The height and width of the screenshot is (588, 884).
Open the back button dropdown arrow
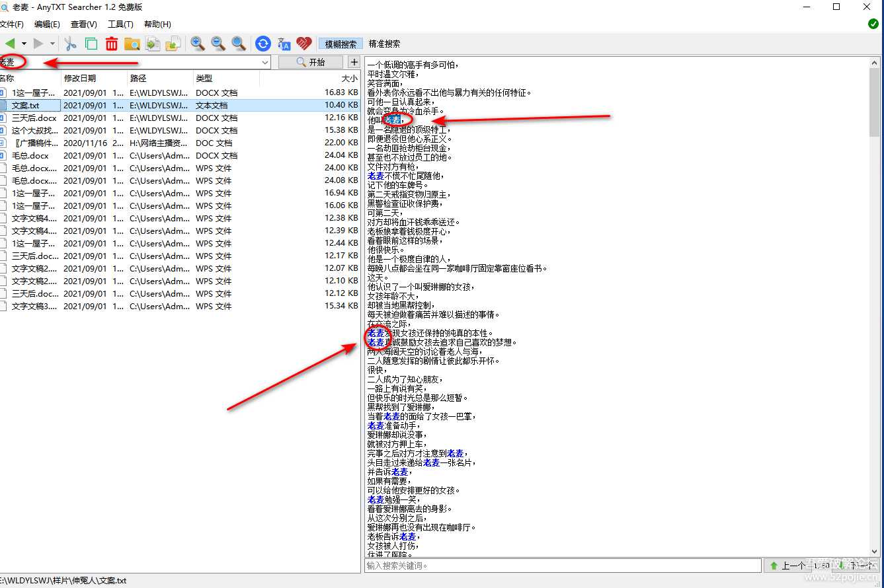(x=24, y=44)
